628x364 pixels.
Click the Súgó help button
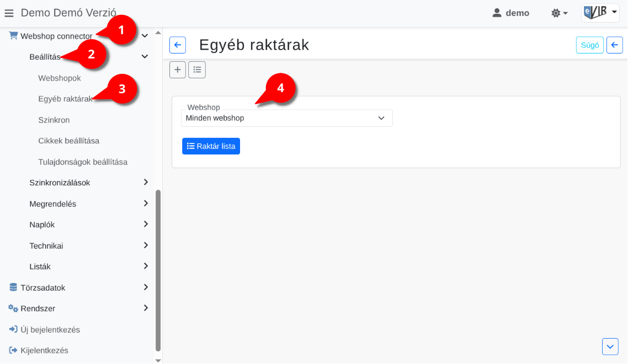pyautogui.click(x=589, y=45)
